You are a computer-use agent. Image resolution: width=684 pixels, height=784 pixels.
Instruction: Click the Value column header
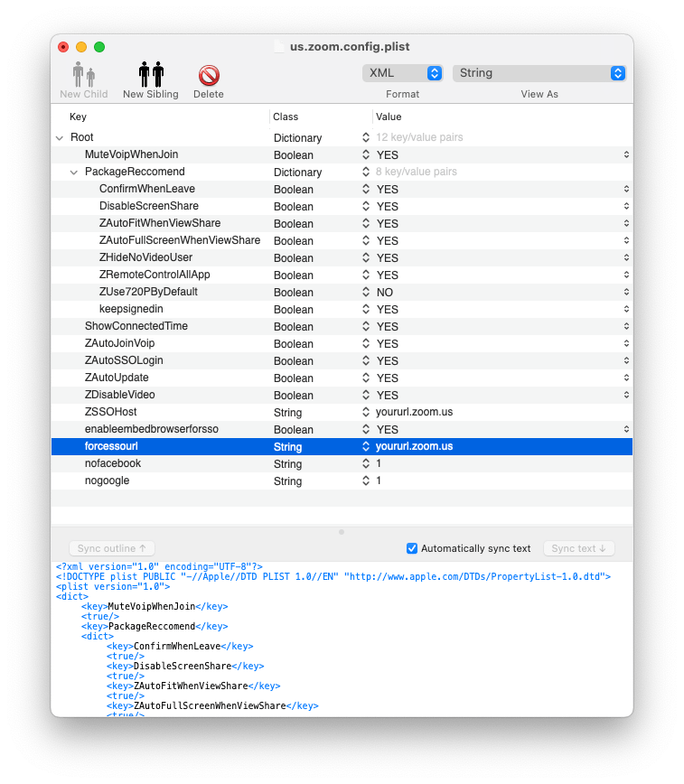click(389, 117)
